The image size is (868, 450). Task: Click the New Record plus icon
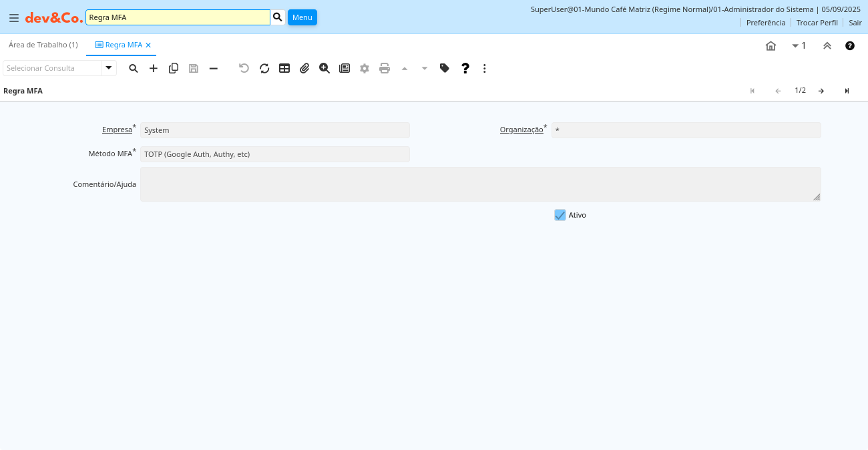tap(154, 68)
